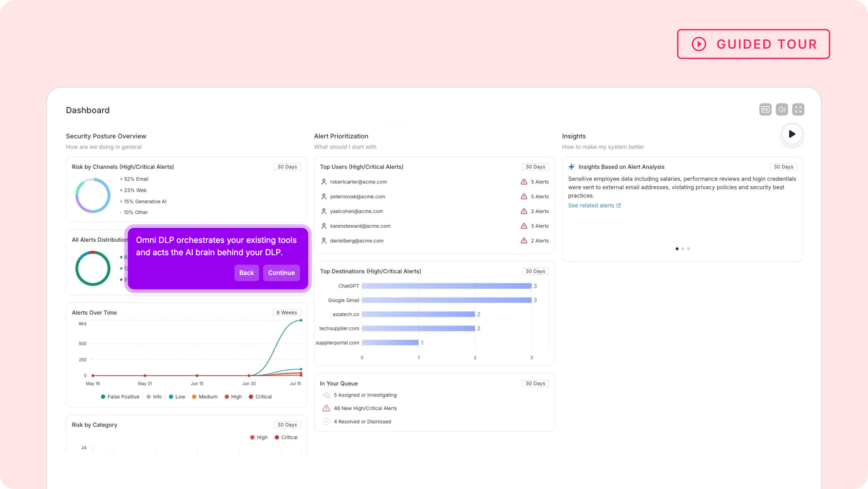The width and height of the screenshot is (868, 489).
Task: Click Continue in the purple tour tooltip
Action: (281, 273)
